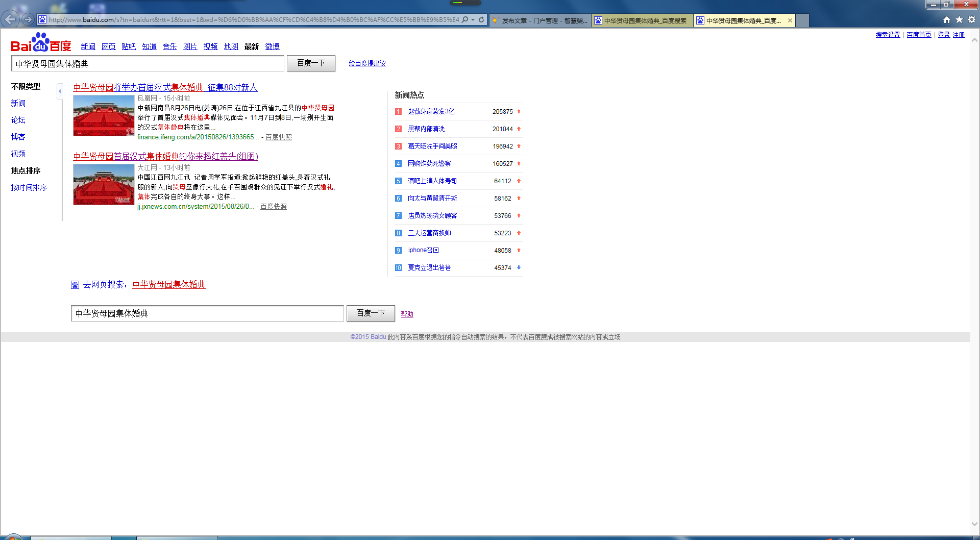Filter by 视频 type in left sidebar

click(x=18, y=154)
